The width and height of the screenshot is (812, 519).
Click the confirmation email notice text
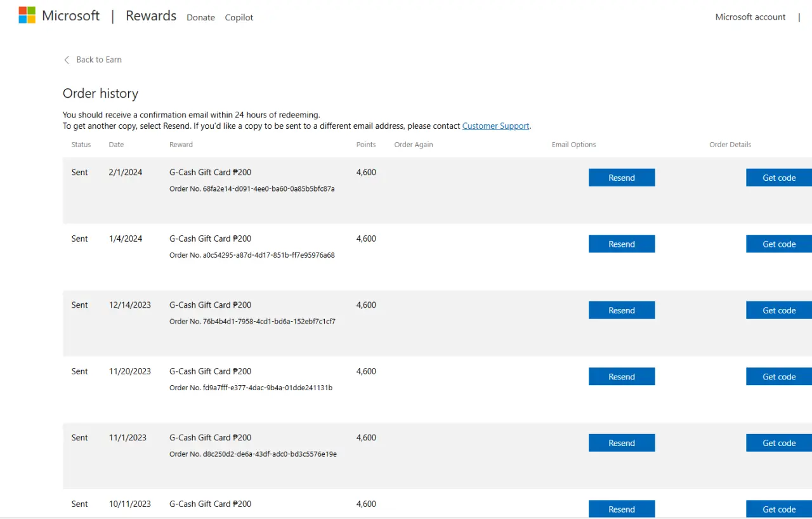[x=191, y=115]
